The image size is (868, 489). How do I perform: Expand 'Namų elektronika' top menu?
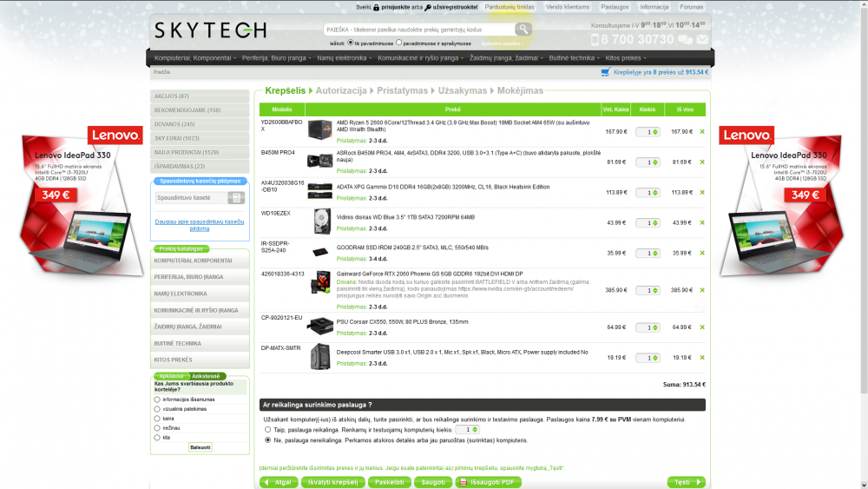344,57
